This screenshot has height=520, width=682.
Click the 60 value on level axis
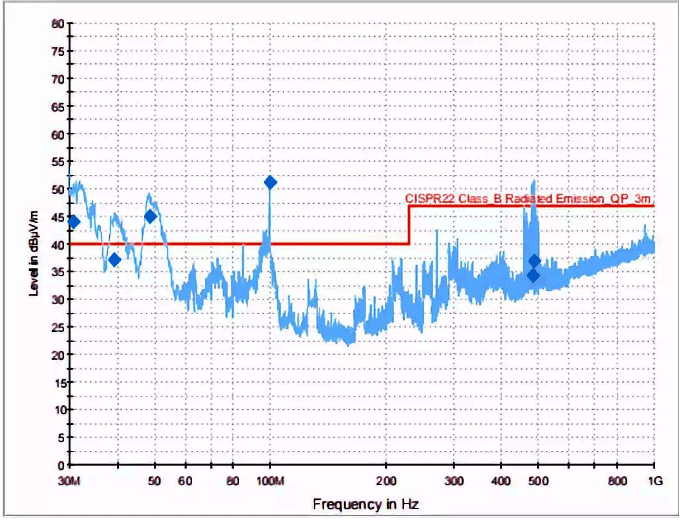tap(58, 134)
